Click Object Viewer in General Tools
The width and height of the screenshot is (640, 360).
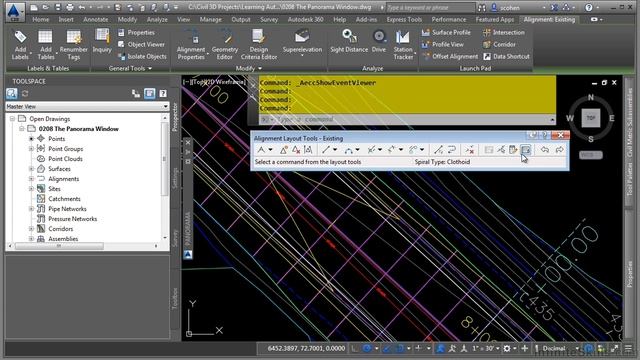(142, 44)
